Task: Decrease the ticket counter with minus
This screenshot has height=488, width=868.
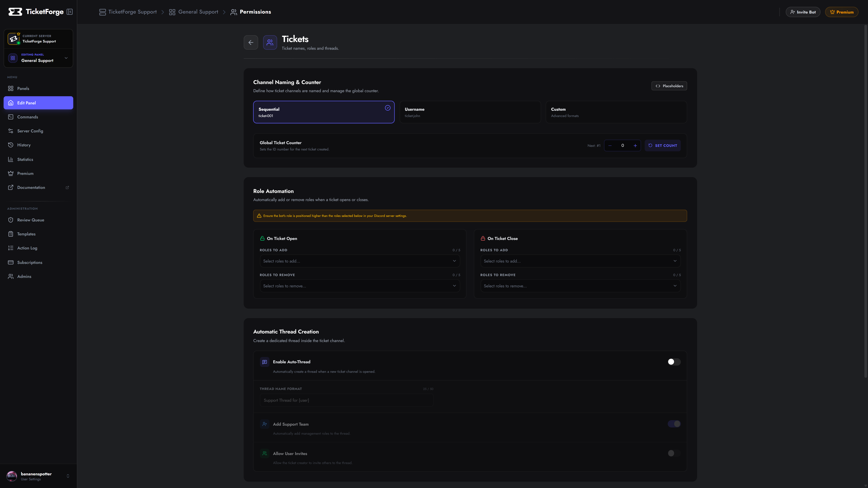Action: pyautogui.click(x=610, y=145)
